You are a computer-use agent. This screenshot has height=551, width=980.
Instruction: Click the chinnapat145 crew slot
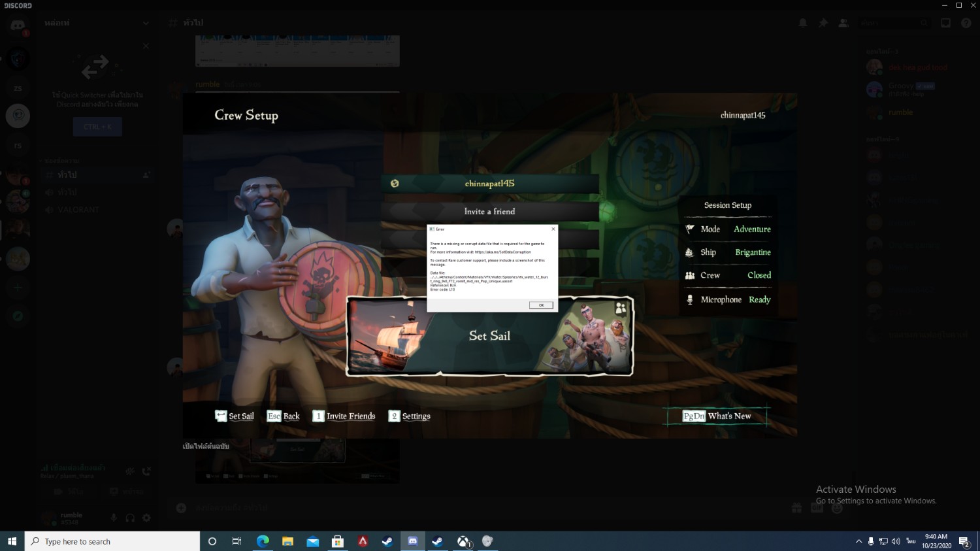pyautogui.click(x=490, y=184)
